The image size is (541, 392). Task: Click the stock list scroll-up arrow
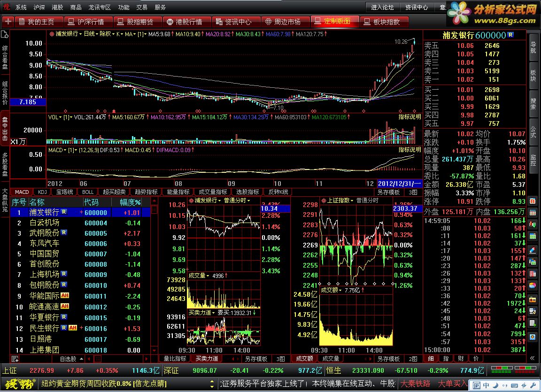[x=154, y=201]
